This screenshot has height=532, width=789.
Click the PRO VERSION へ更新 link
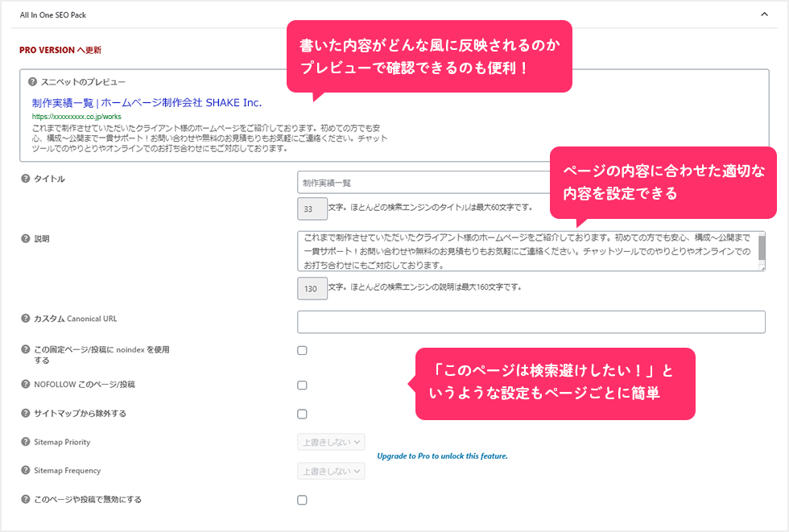(60, 50)
